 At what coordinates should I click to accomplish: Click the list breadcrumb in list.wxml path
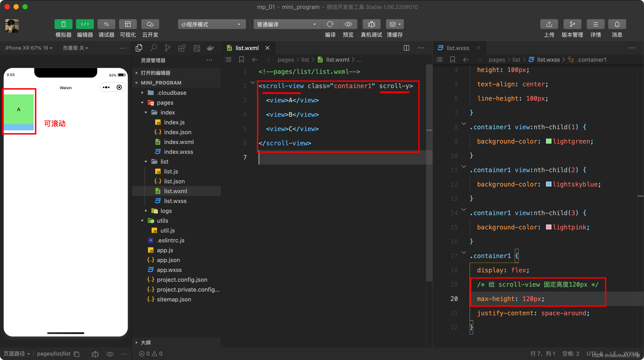click(305, 59)
